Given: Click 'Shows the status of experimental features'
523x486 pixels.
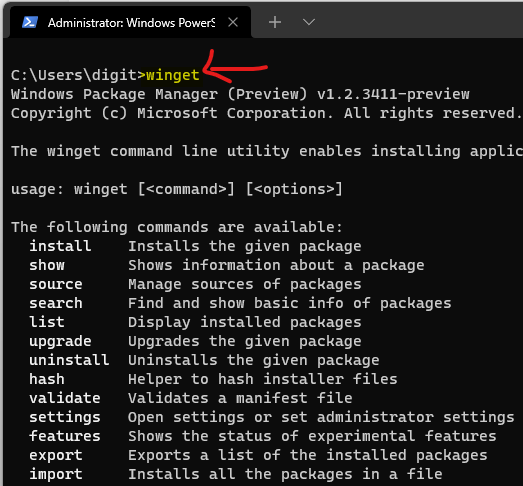Looking at the screenshot, I should [x=312, y=437].
